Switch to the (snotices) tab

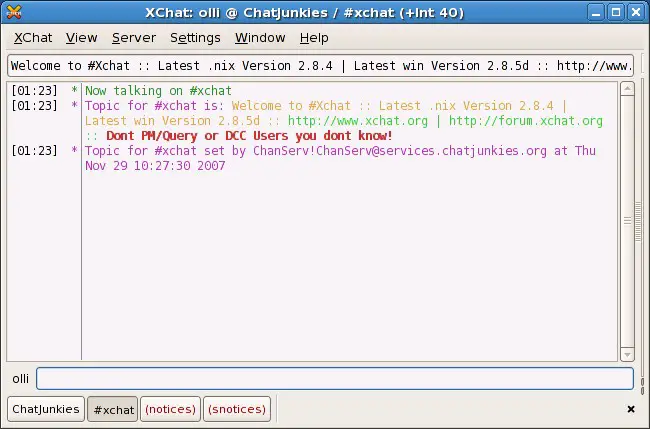pyautogui.click(x=237, y=409)
